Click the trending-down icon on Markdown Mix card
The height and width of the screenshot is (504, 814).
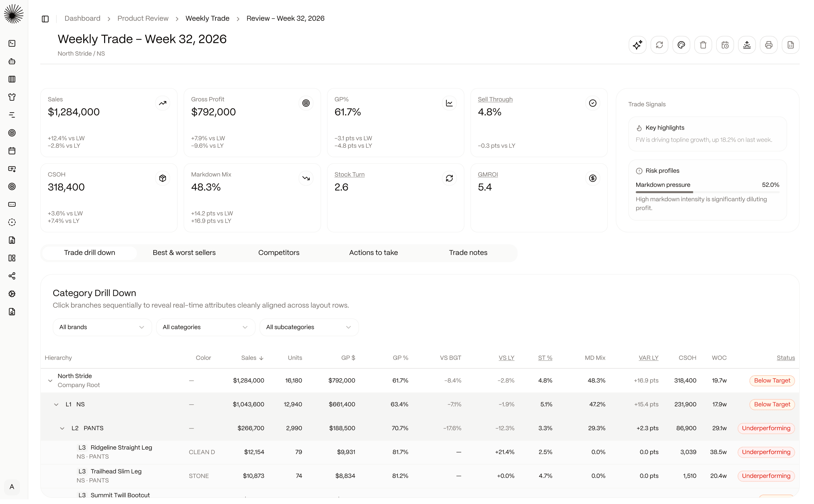coord(306,178)
